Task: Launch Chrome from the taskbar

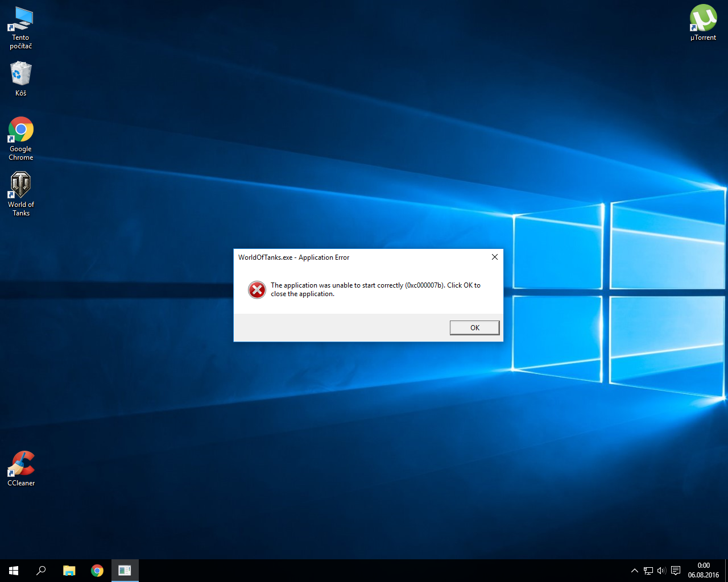Action: point(97,571)
